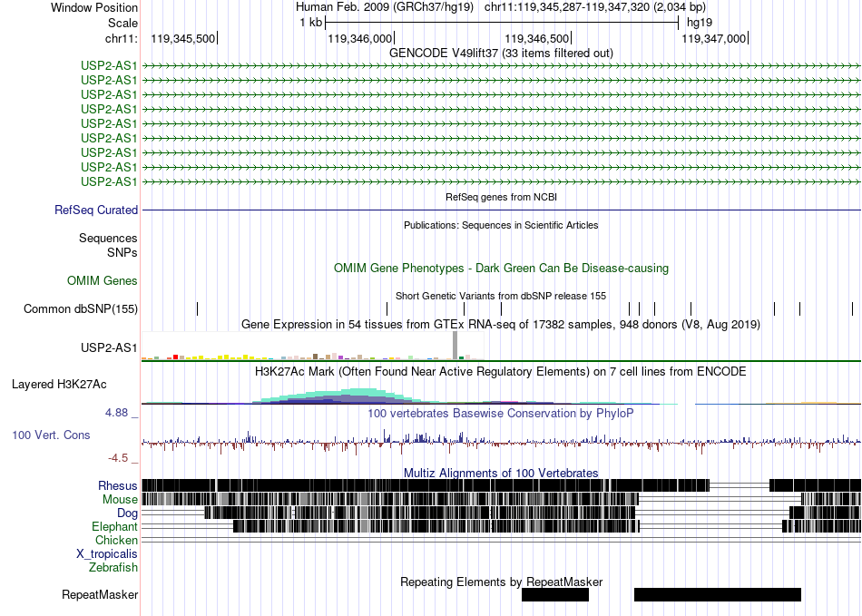The image size is (862, 616).
Task: Click the shorter left RepeatMasker block
Action: pyautogui.click(x=555, y=594)
